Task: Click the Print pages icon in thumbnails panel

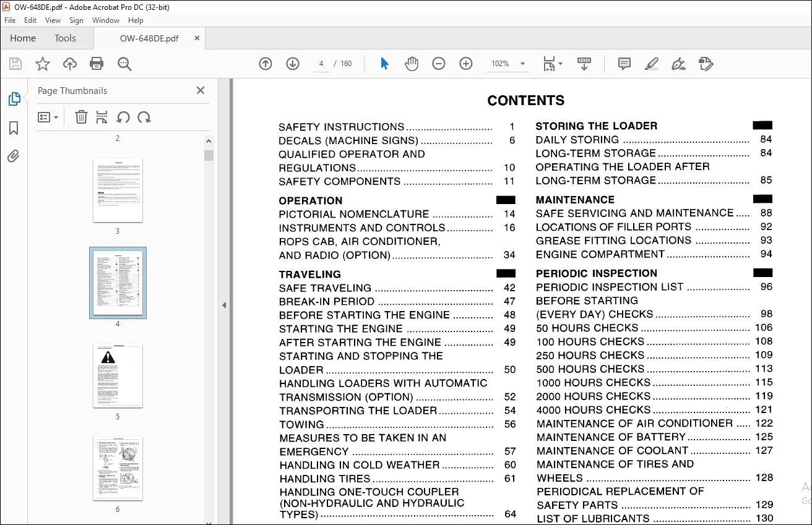Action: (102, 117)
